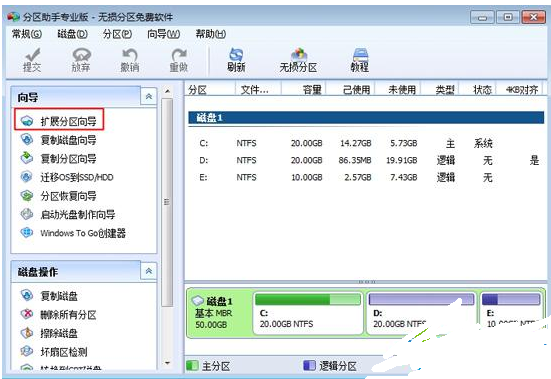Click the 复制分区向导 icon
The width and height of the screenshot is (551, 379).
[27, 158]
